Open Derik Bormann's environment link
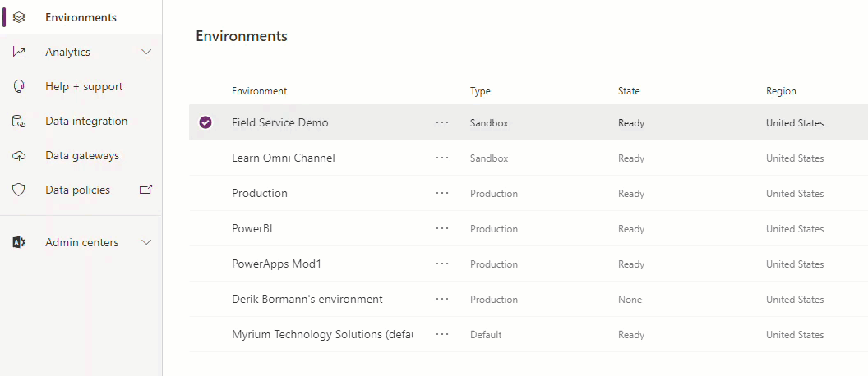The image size is (868, 376). pos(307,299)
